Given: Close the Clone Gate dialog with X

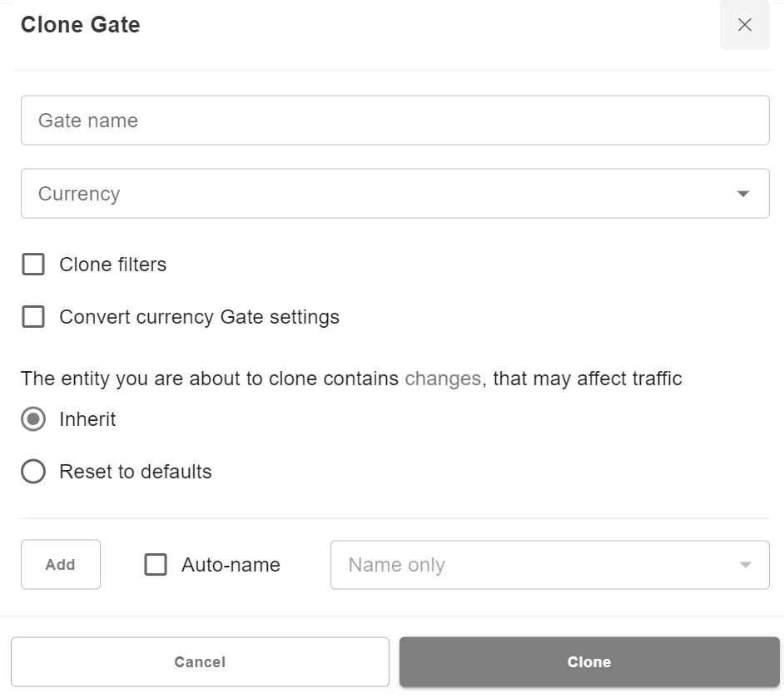Looking at the screenshot, I should tap(744, 25).
